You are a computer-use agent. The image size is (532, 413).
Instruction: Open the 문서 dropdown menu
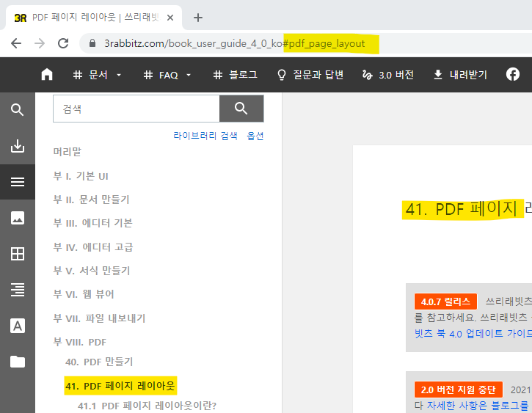[x=98, y=75]
